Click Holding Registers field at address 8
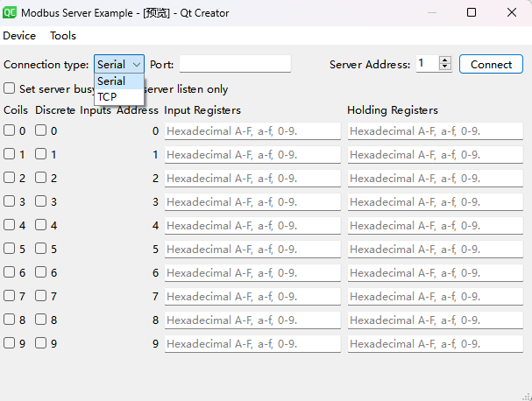The height and width of the screenshot is (401, 532). tap(436, 320)
